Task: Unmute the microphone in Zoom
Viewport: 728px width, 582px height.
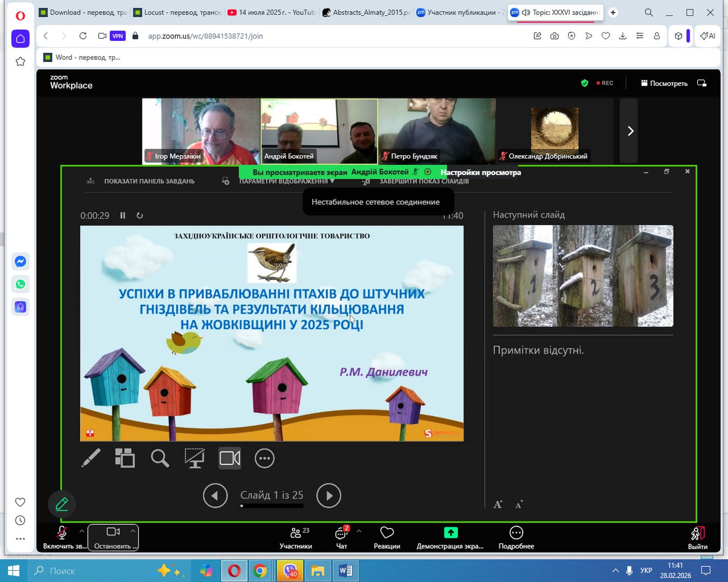Action: (x=62, y=537)
